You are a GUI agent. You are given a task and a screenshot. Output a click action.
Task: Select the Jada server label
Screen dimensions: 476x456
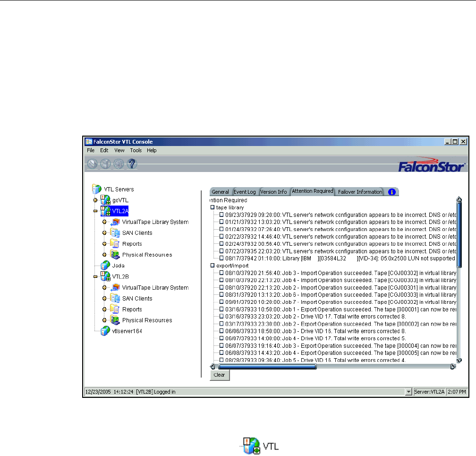pyautogui.click(x=119, y=266)
